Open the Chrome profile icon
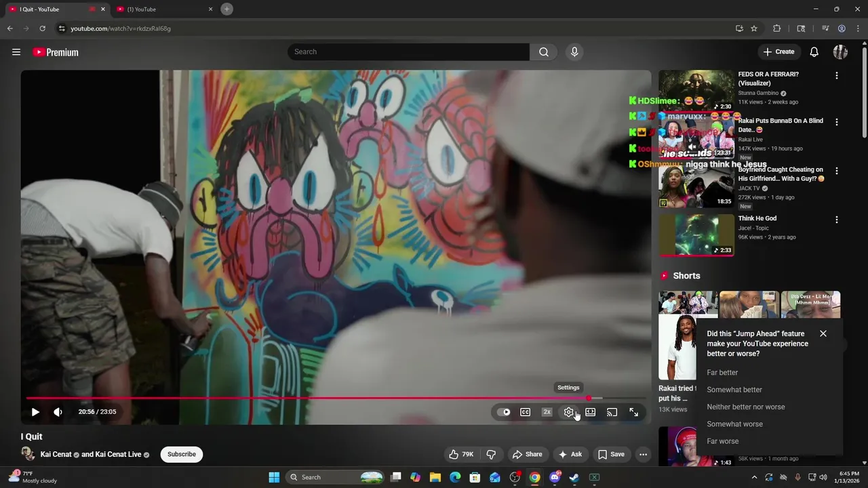The height and width of the screenshot is (488, 868). click(842, 28)
